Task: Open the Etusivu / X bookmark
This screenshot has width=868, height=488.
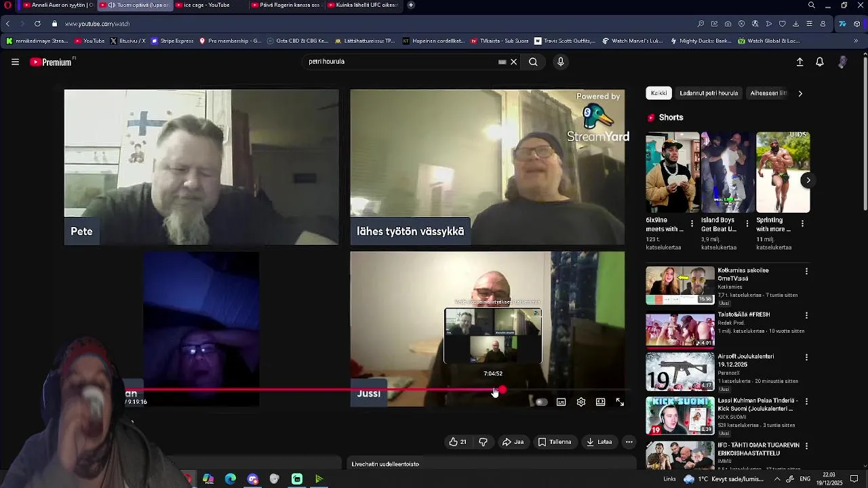Action: point(127,41)
